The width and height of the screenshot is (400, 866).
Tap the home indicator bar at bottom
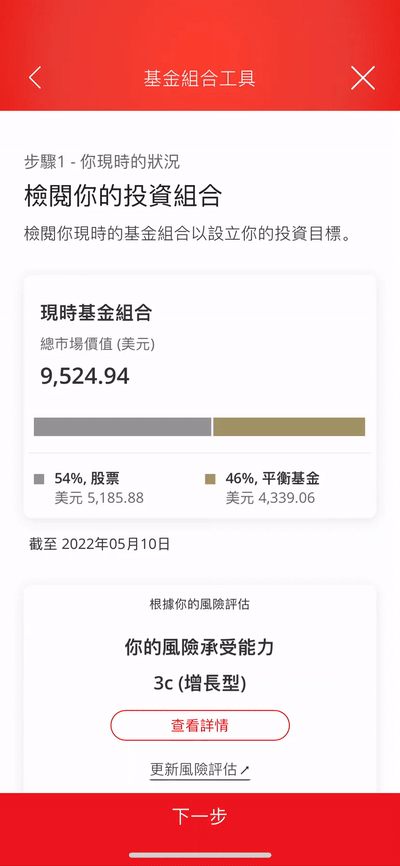200,856
